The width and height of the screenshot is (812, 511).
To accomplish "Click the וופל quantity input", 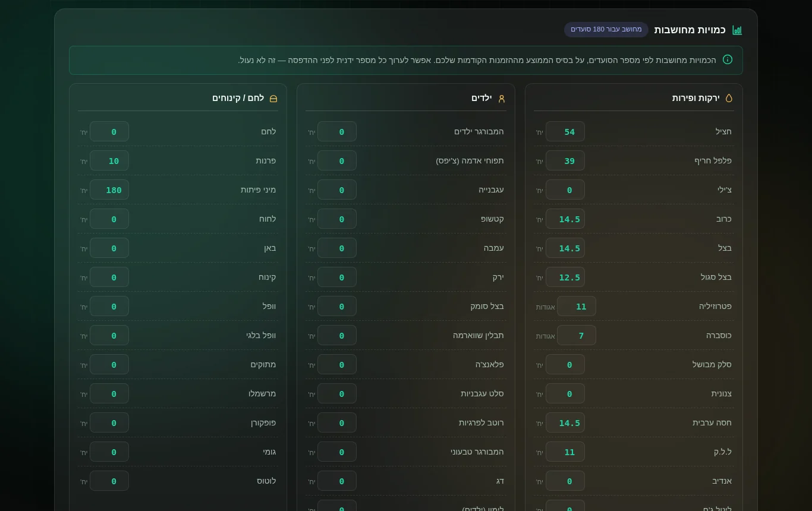I will pos(109,306).
